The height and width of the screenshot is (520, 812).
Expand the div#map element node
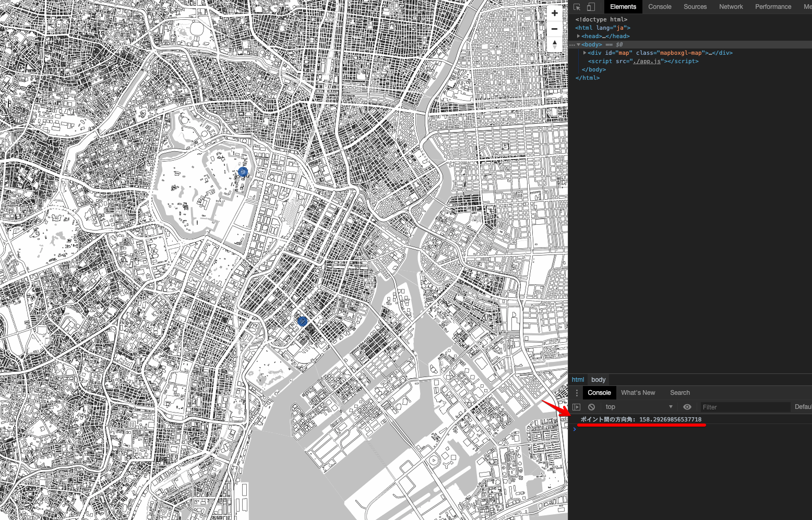(x=584, y=53)
